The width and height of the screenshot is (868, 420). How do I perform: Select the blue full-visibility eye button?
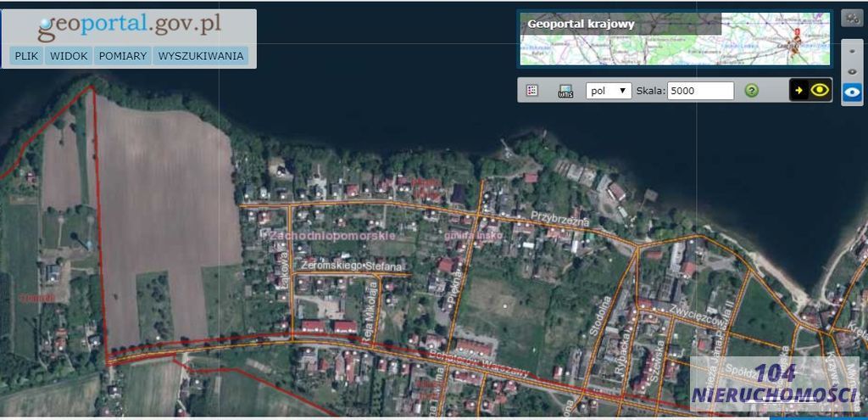click(x=852, y=92)
